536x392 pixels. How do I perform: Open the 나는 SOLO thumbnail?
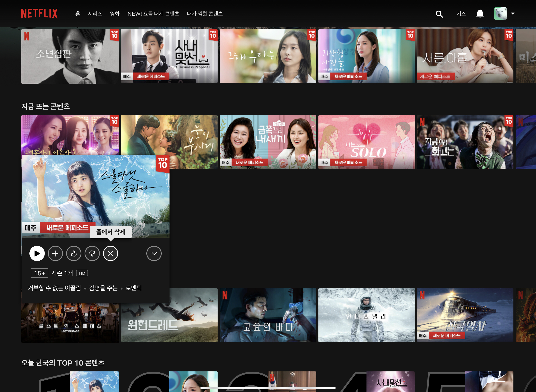point(366,142)
